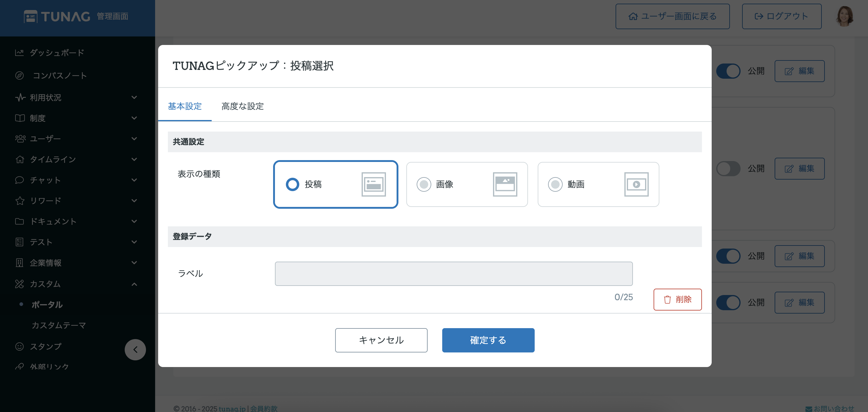868x412 pixels.
Task: Click the 投稿 layout preview icon
Action: (374, 184)
